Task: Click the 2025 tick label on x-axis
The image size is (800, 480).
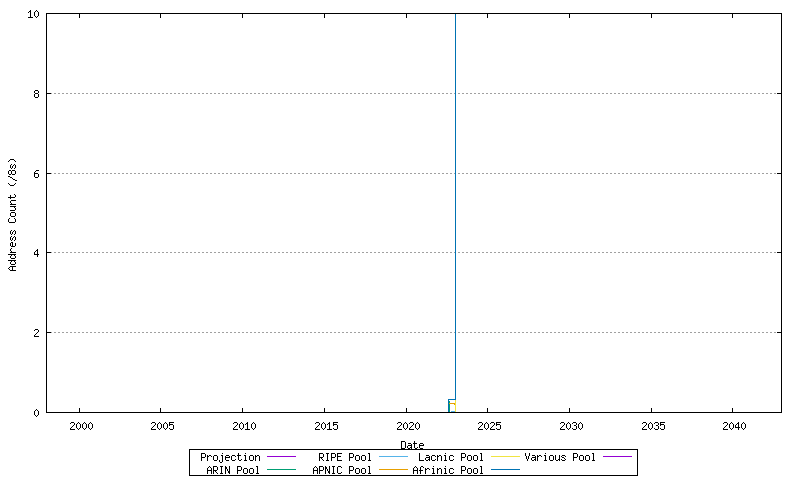Action: [488, 426]
